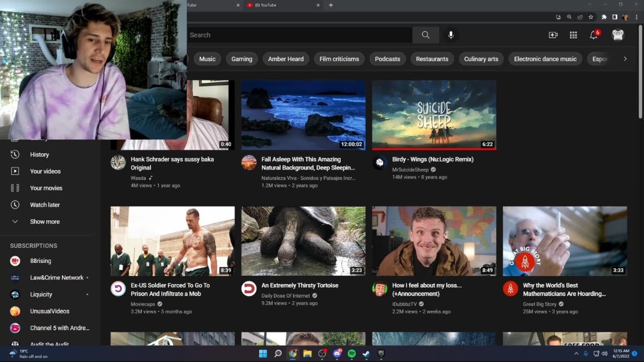The height and width of the screenshot is (362, 644).
Task: Open 'Hank Schrader says sussy baka Original' title
Action: (172, 163)
